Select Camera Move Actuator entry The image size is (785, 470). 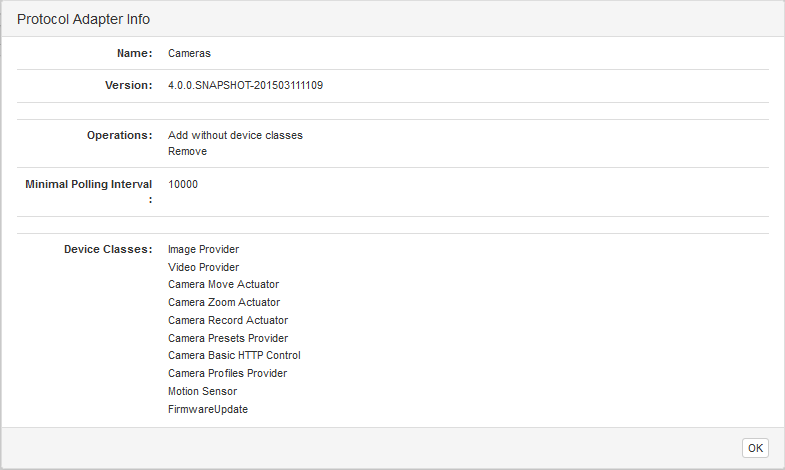(x=223, y=285)
